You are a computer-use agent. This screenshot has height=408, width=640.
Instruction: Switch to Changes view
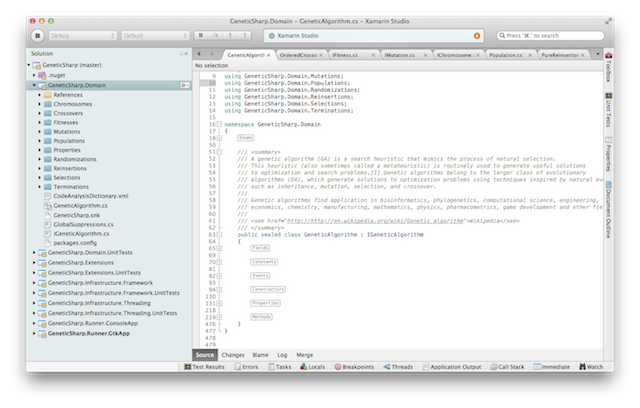[233, 355]
